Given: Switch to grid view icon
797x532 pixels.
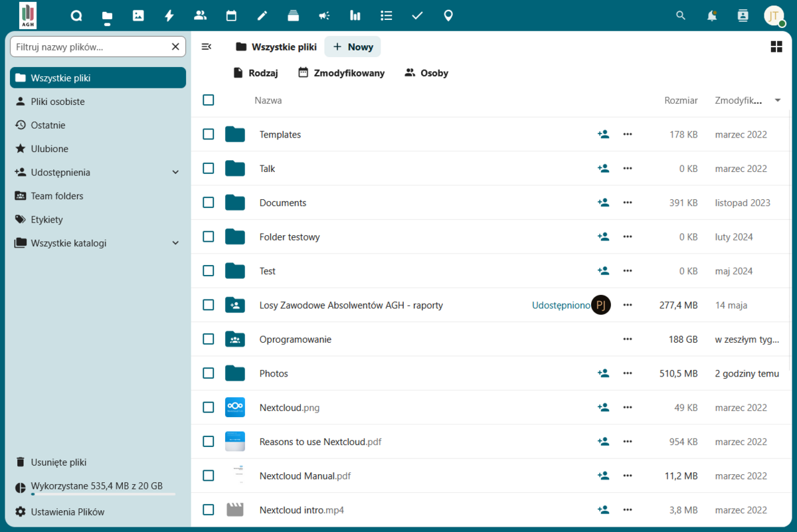Looking at the screenshot, I should pyautogui.click(x=776, y=46).
